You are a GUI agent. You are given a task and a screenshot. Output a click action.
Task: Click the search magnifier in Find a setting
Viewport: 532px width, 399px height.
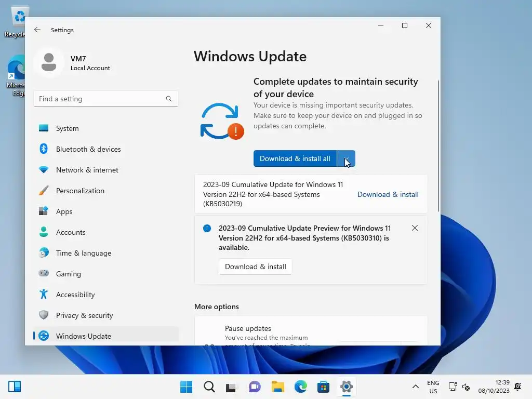169,99
